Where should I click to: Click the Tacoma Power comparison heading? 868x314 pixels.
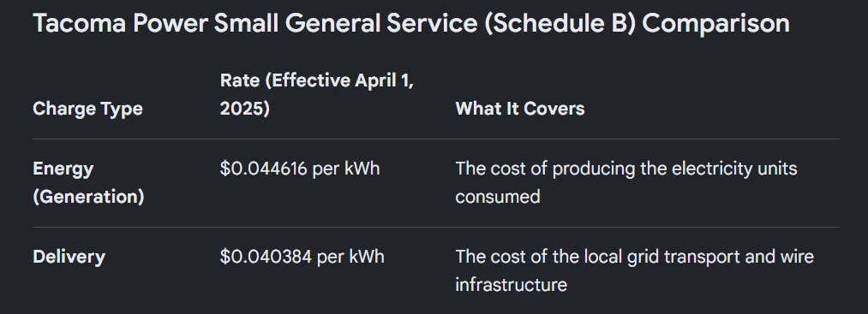(x=411, y=24)
